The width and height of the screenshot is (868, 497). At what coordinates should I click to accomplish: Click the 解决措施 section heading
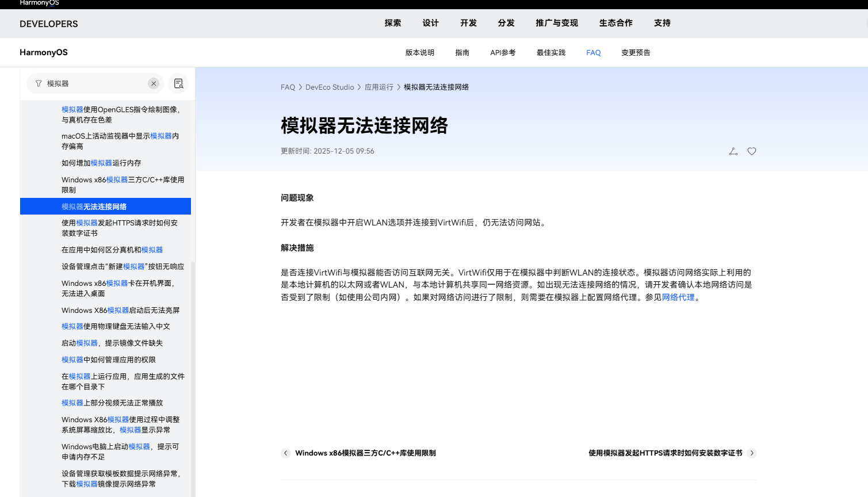pyautogui.click(x=297, y=248)
